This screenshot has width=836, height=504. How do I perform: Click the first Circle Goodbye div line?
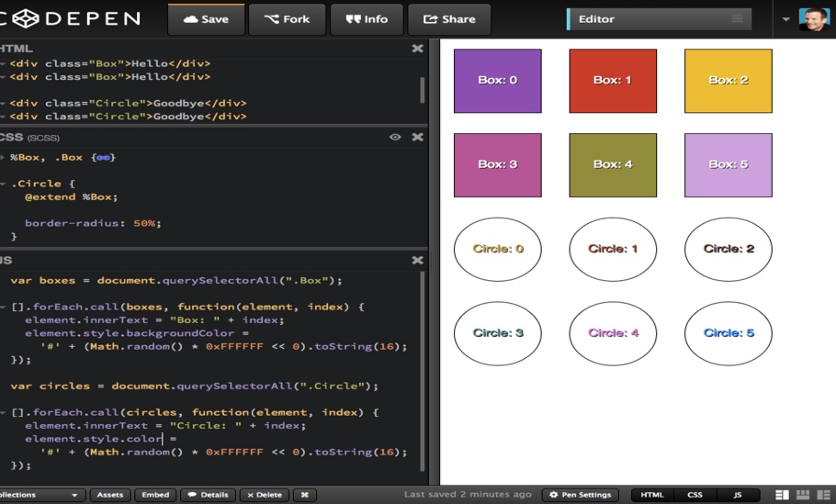128,104
